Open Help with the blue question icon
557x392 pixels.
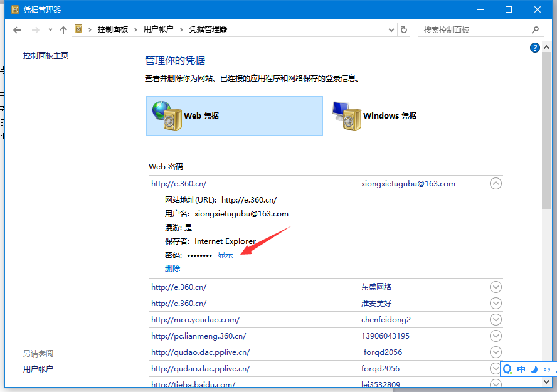point(534,48)
